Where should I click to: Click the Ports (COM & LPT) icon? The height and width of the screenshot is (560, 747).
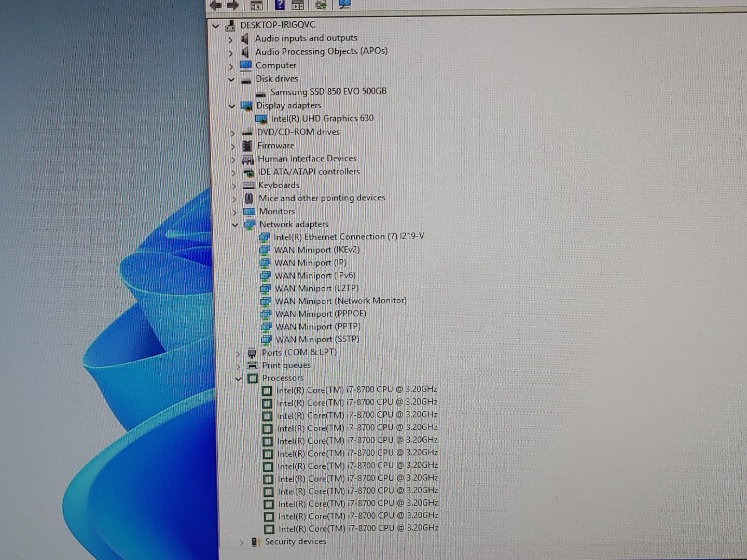(252, 353)
